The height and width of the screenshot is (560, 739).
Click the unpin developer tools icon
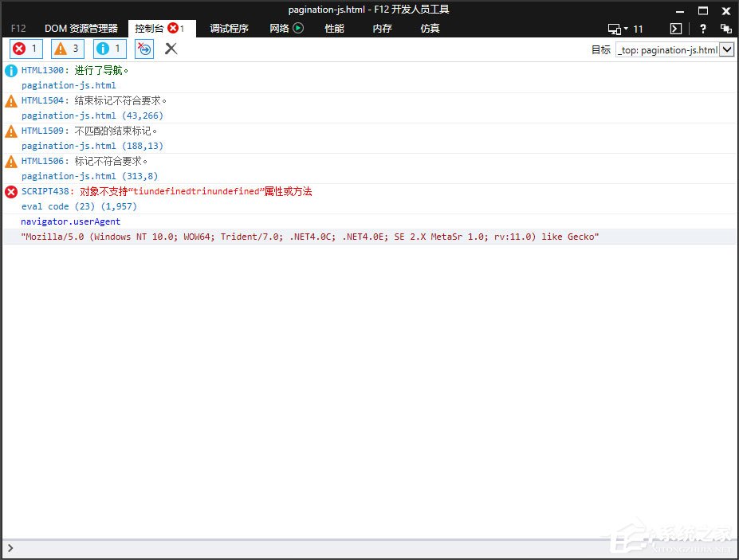725,28
